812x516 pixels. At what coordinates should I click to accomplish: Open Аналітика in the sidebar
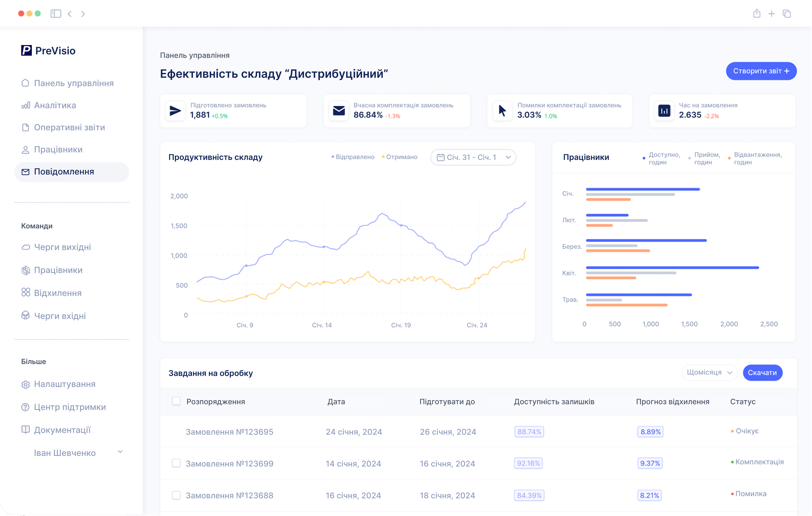tap(55, 106)
